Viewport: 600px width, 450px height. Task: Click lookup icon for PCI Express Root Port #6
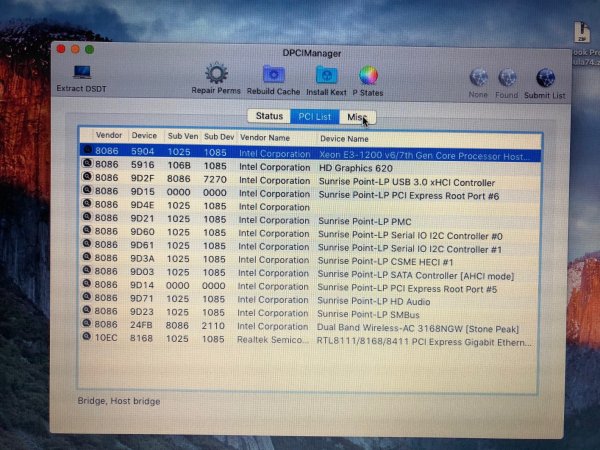tap(87, 190)
